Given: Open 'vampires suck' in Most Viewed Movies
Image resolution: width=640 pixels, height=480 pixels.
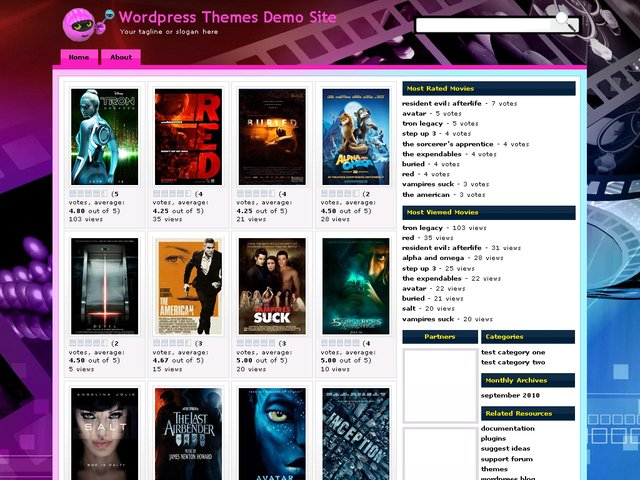Looking at the screenshot, I should click(x=428, y=319).
